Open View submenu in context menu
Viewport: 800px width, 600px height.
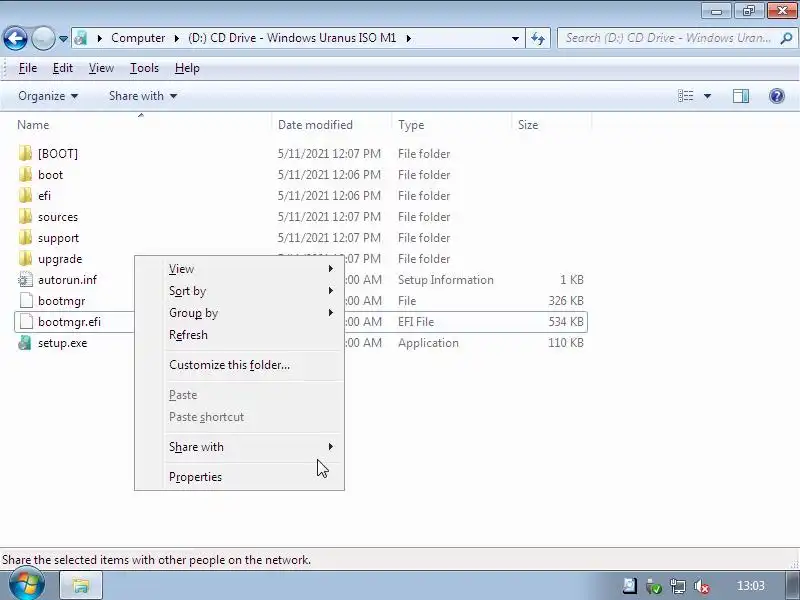point(252,269)
